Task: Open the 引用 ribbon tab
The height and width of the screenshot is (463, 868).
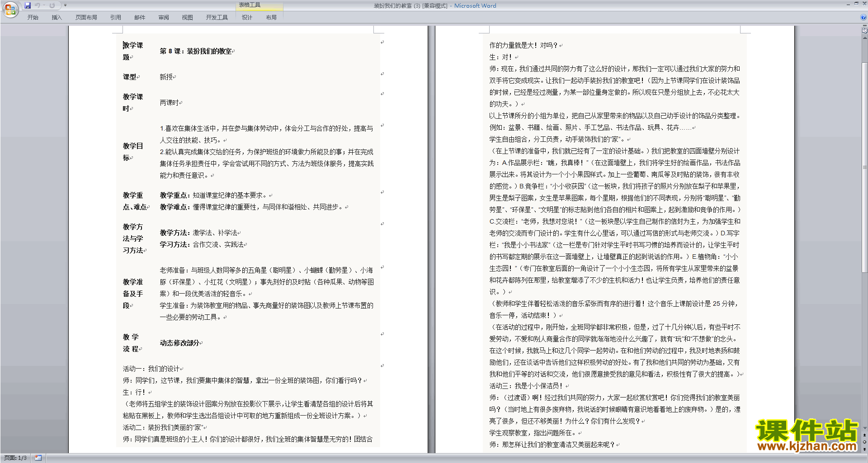Action: tap(116, 17)
